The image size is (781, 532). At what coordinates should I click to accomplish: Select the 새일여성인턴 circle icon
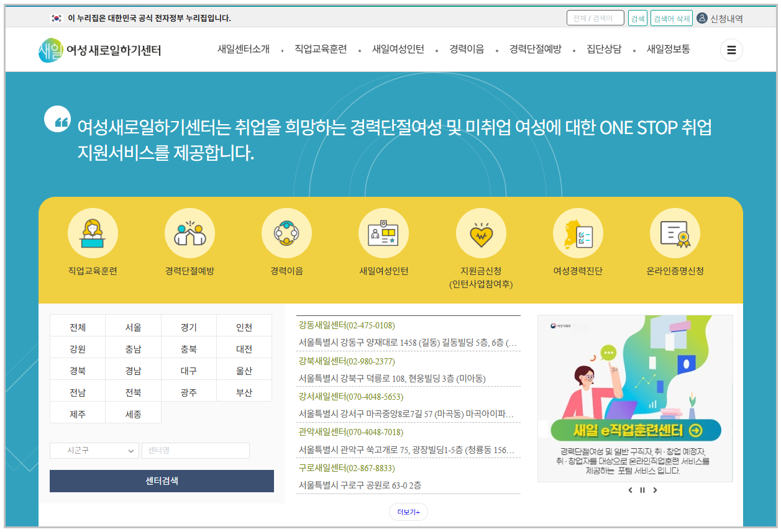pos(383,233)
